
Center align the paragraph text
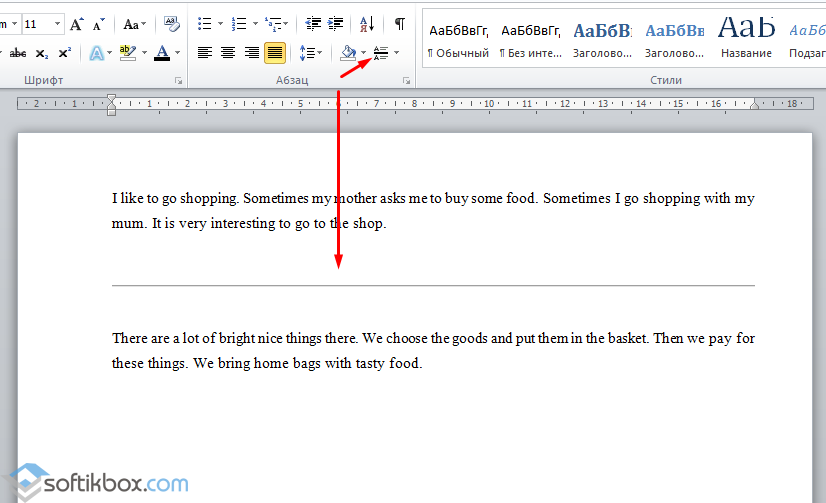pyautogui.click(x=228, y=53)
